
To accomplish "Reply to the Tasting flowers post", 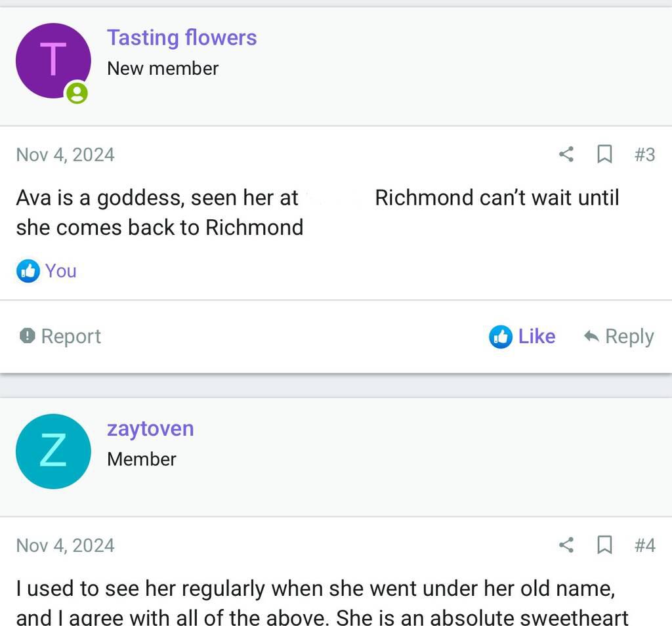I will [x=619, y=337].
